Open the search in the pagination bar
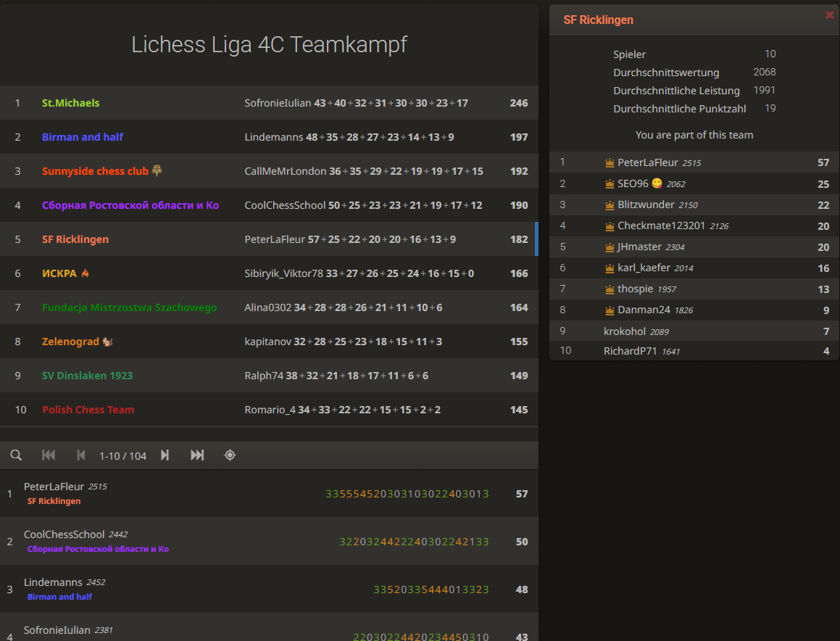This screenshot has height=641, width=840. coord(16,455)
